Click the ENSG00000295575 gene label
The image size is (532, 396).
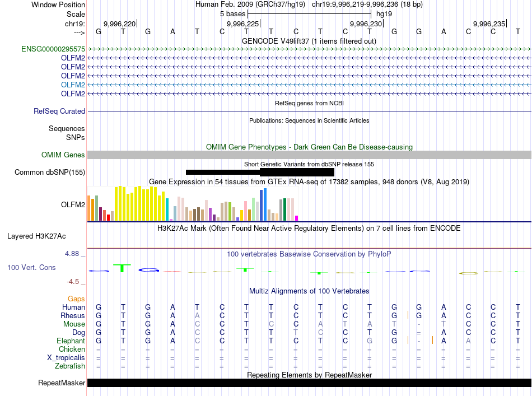pyautogui.click(x=53, y=49)
